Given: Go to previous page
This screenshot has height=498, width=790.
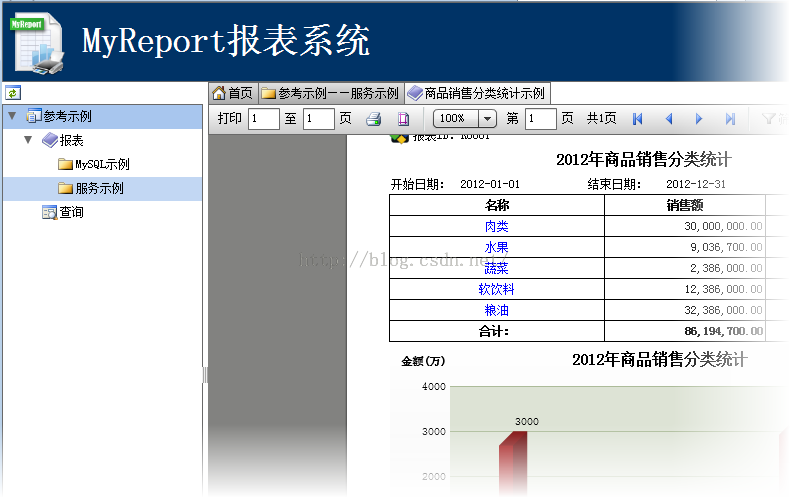Looking at the screenshot, I should pos(669,119).
